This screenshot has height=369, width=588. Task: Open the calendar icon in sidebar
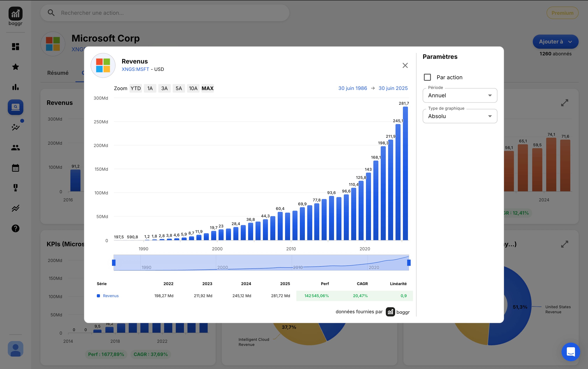[15, 168]
